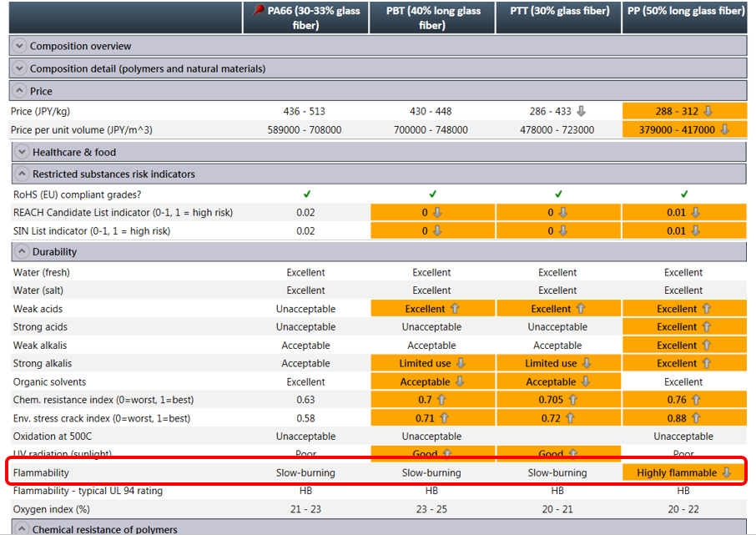
Task: Click the down arrow beside PP price 288 - 312
Action: coord(708,112)
